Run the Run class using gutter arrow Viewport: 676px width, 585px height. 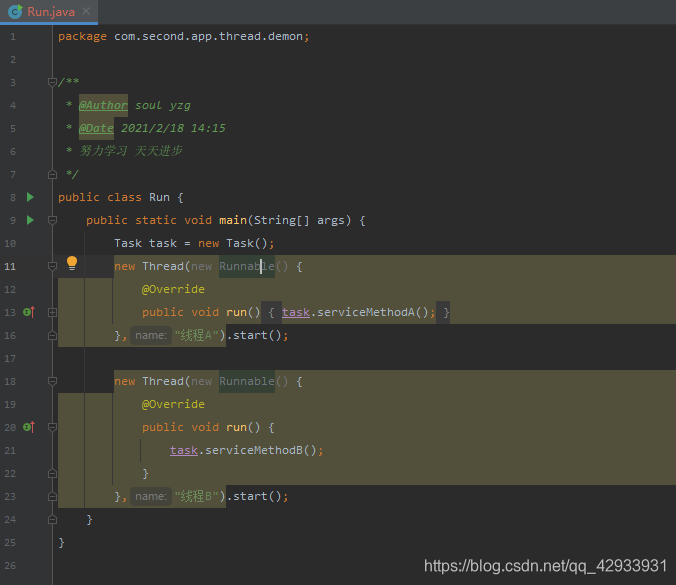coord(30,197)
